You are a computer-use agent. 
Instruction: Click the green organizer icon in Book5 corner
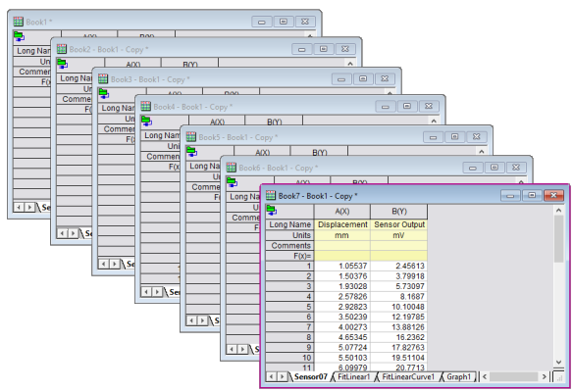pyautogui.click(x=192, y=152)
